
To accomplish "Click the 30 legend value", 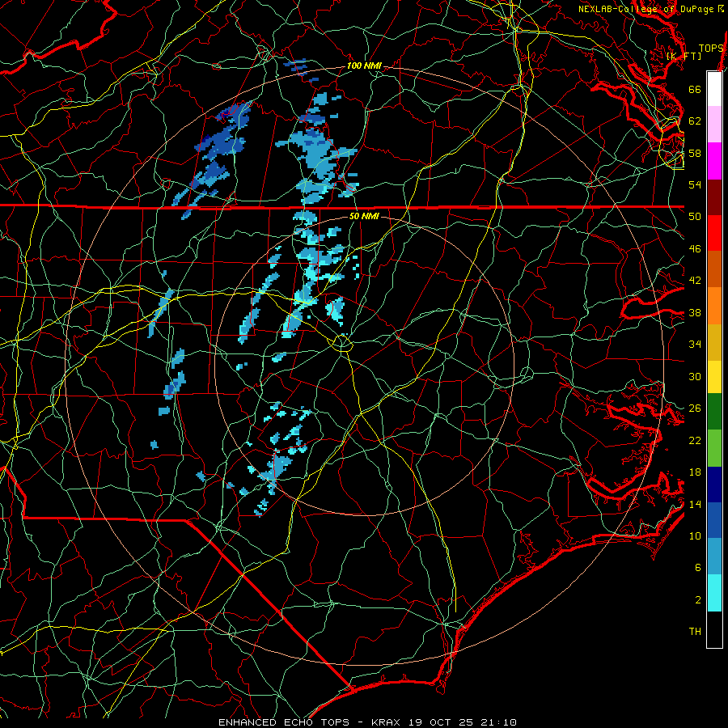I will coord(695,376).
